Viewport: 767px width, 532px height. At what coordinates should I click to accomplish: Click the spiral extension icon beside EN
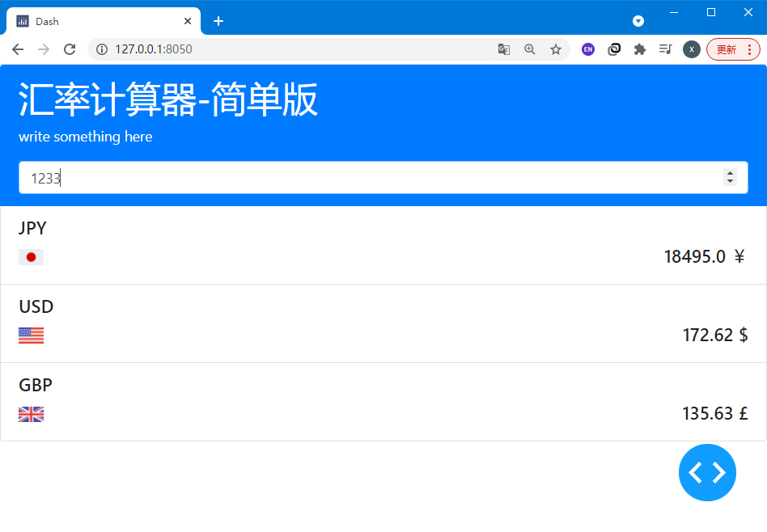click(x=614, y=49)
